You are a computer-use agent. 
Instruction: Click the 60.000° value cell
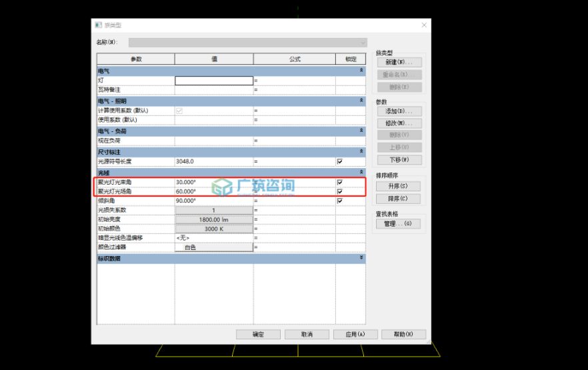pyautogui.click(x=214, y=191)
